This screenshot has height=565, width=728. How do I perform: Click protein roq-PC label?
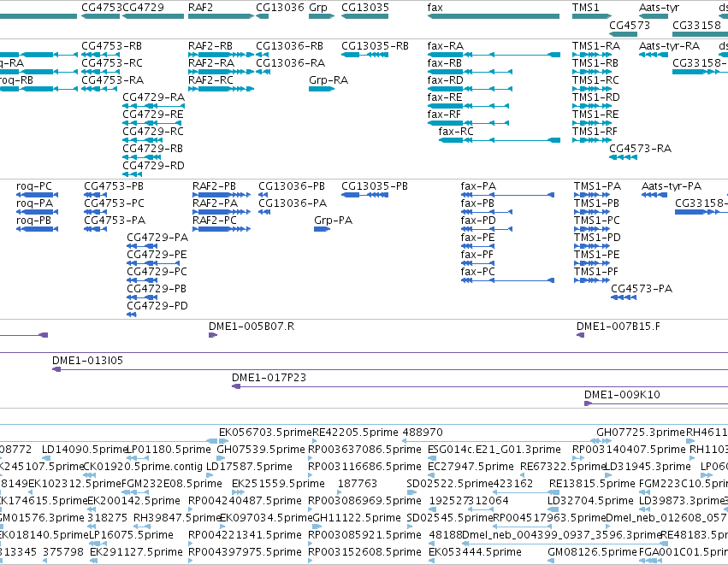34,186
